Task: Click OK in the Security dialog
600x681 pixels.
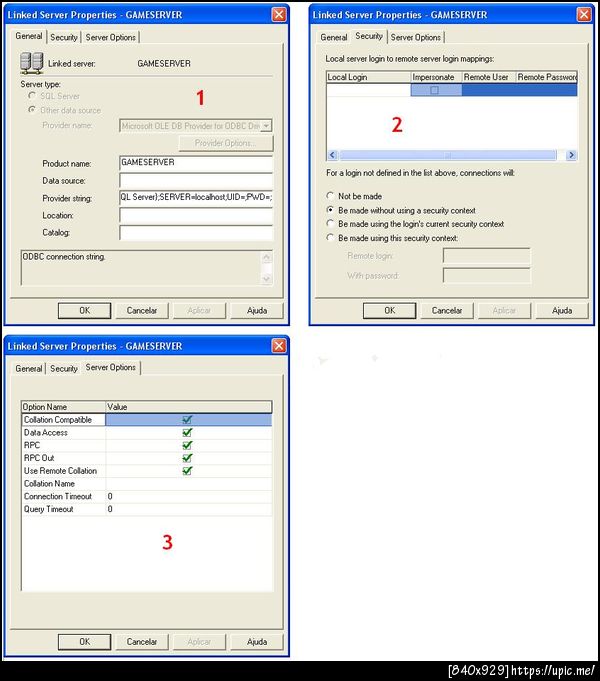Action: 389,311
